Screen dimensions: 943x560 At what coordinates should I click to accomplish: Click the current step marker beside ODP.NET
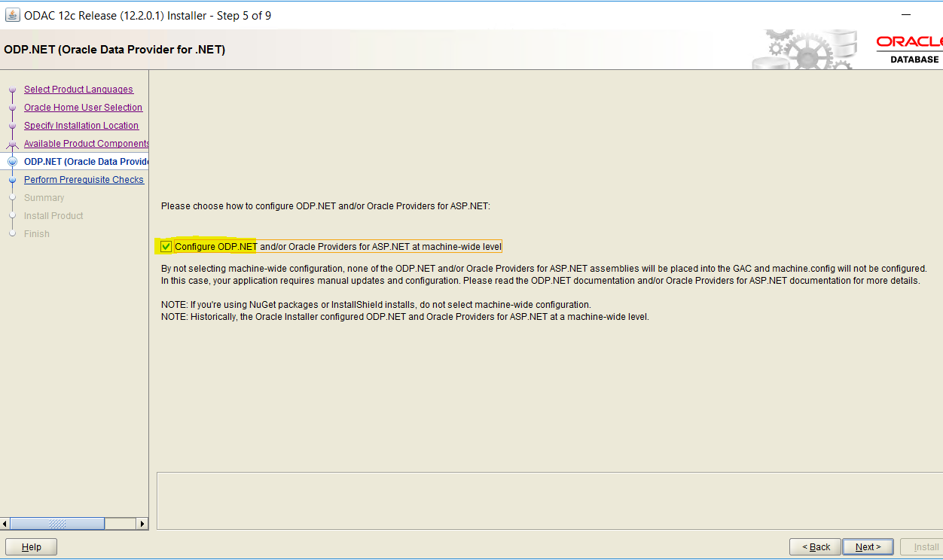click(12, 162)
